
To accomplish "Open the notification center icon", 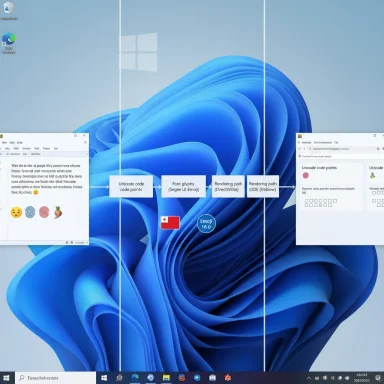I will pyautogui.click(x=378, y=378).
